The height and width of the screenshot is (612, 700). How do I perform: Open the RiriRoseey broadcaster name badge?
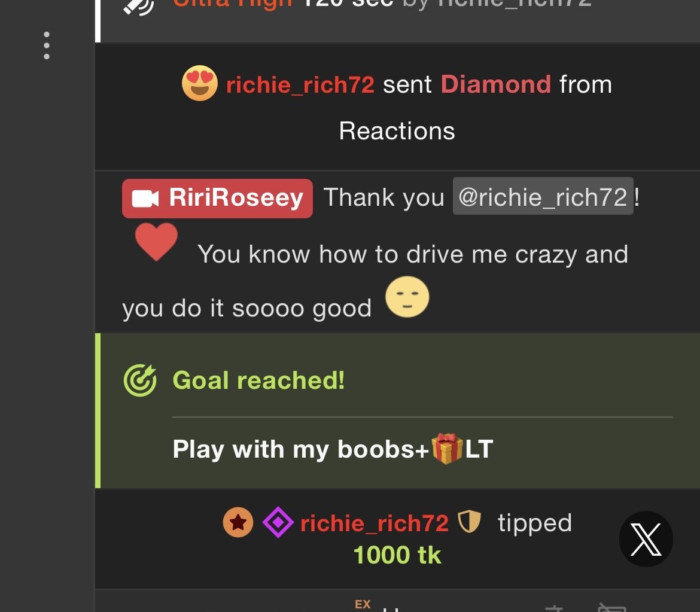pos(217,199)
